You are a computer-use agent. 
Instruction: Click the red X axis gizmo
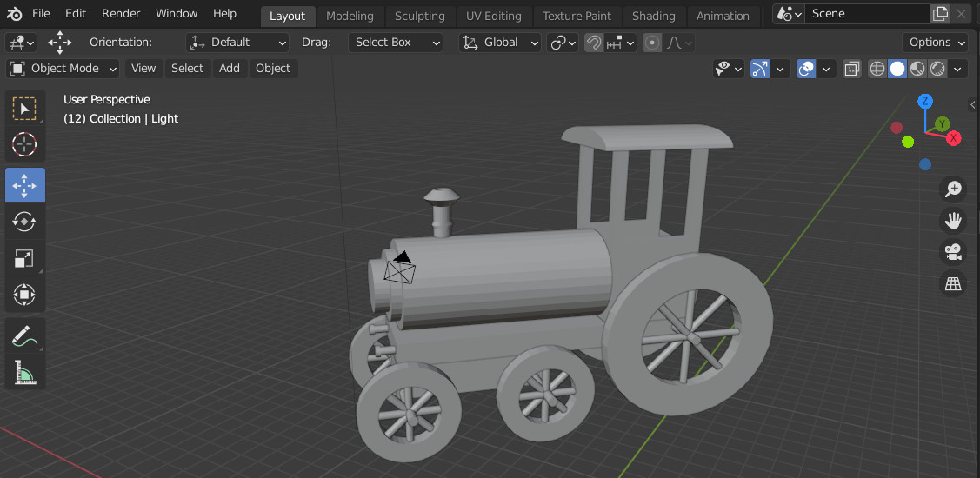[953, 138]
